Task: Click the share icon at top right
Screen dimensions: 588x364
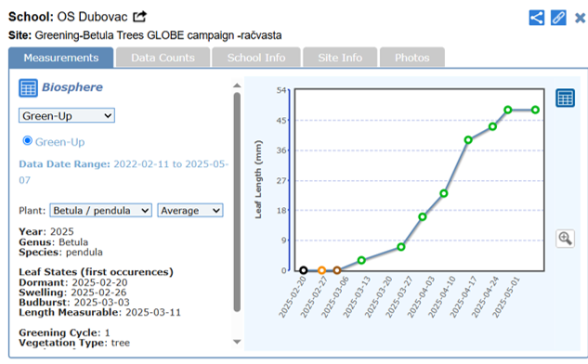Action: point(537,18)
